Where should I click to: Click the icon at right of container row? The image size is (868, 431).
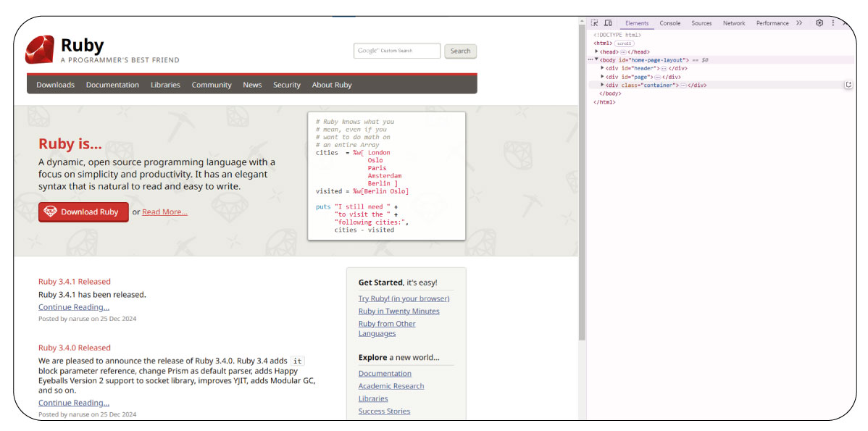[848, 85]
